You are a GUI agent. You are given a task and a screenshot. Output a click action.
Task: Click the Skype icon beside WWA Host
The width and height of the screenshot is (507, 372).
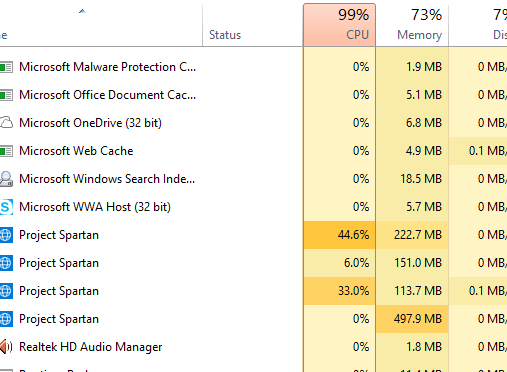point(6,207)
